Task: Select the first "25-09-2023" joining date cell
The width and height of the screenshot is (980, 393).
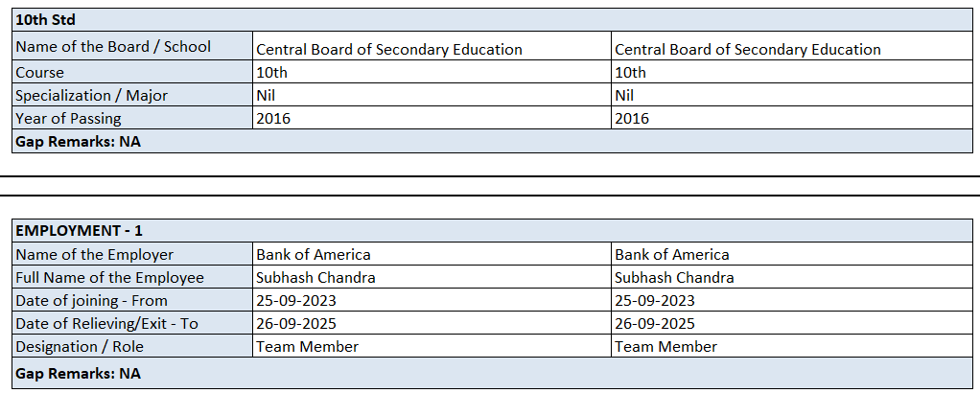Action: (x=296, y=300)
